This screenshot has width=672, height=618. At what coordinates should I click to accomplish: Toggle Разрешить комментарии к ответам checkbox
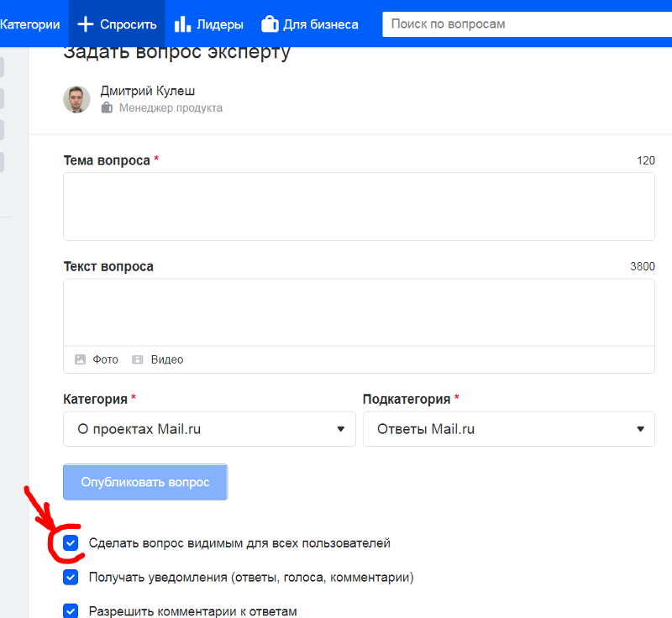71,611
